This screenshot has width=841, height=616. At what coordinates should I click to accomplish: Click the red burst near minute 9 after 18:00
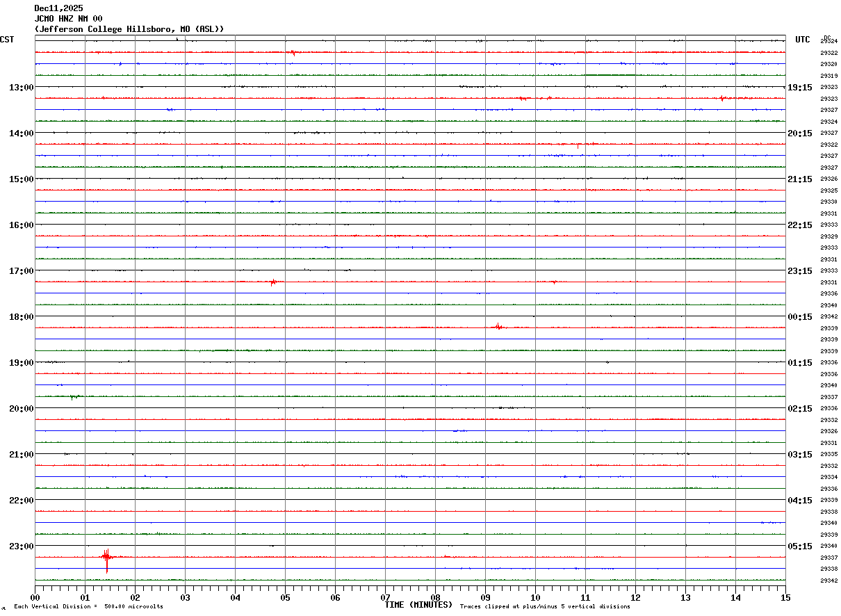click(x=498, y=326)
